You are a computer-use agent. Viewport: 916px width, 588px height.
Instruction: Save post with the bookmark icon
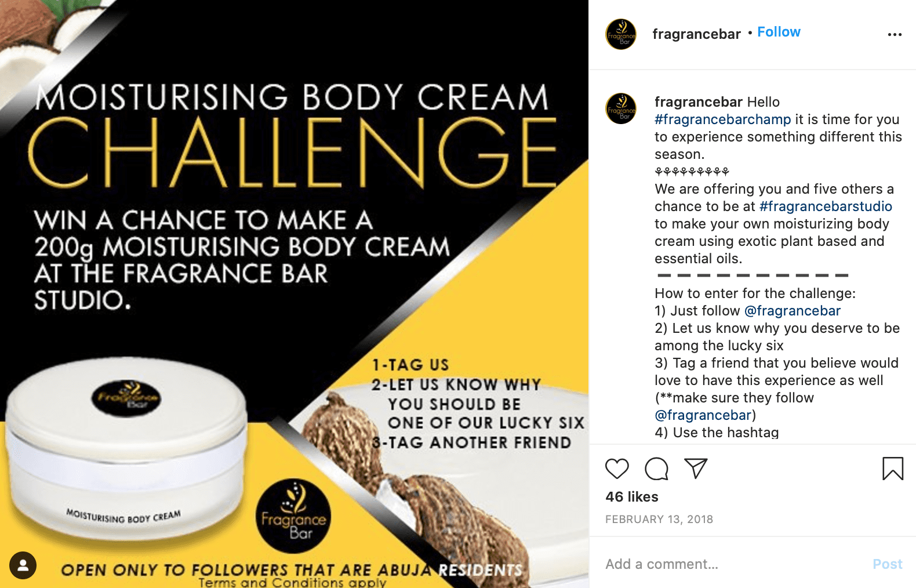pyautogui.click(x=893, y=469)
